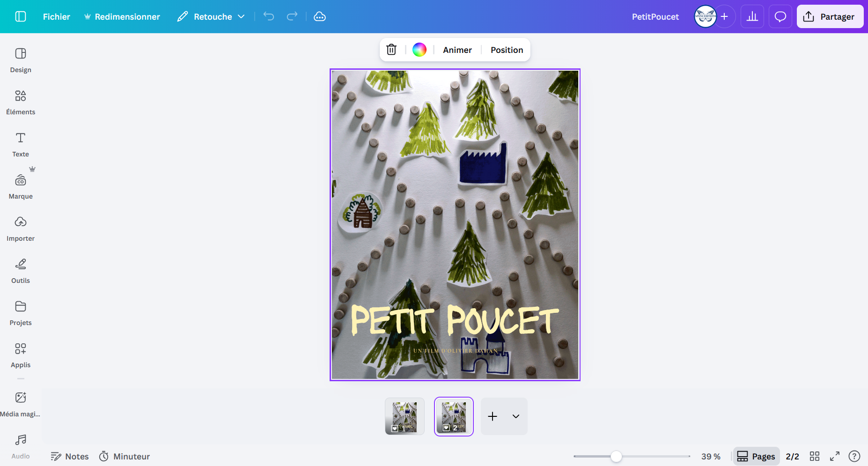Toggle fullscreen presentation mode

click(x=835, y=456)
